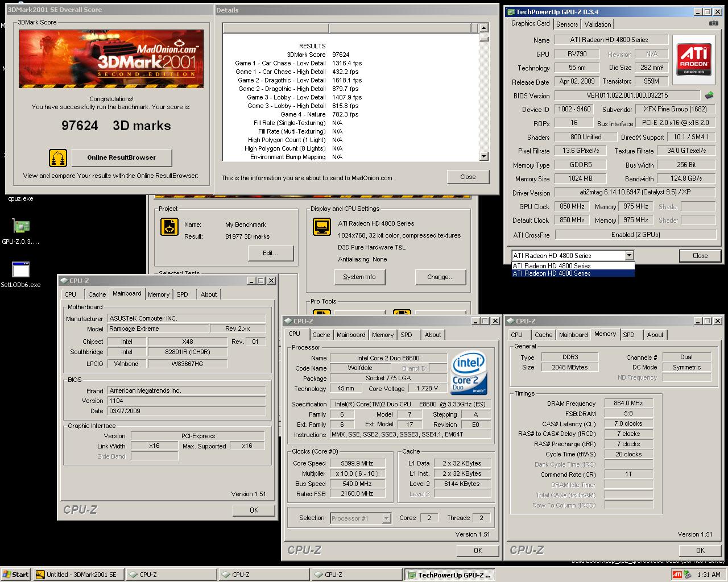Open SetLODb6.exe desktop icon

[x=21, y=270]
